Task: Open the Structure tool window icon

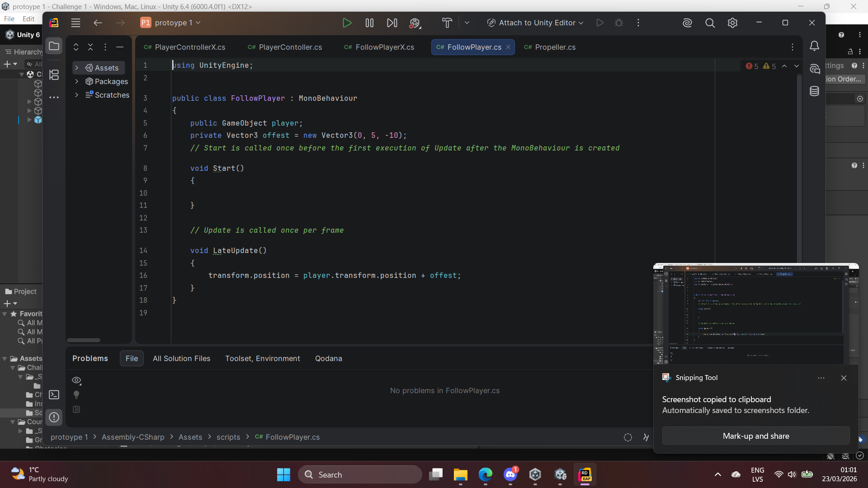Action: tap(54, 75)
